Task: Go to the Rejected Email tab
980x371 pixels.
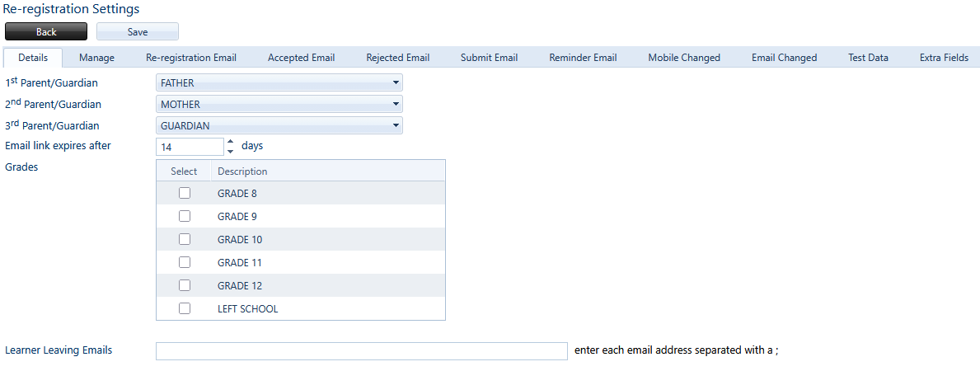Action: pos(398,58)
